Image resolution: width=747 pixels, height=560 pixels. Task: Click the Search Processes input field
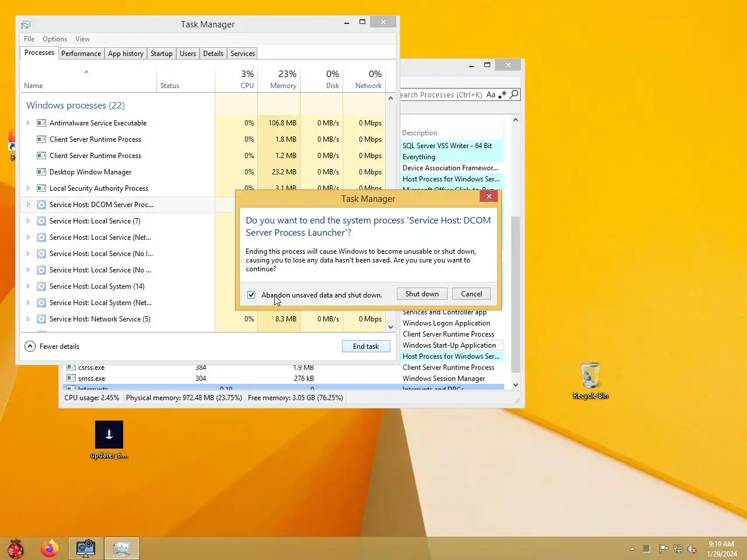coord(442,94)
